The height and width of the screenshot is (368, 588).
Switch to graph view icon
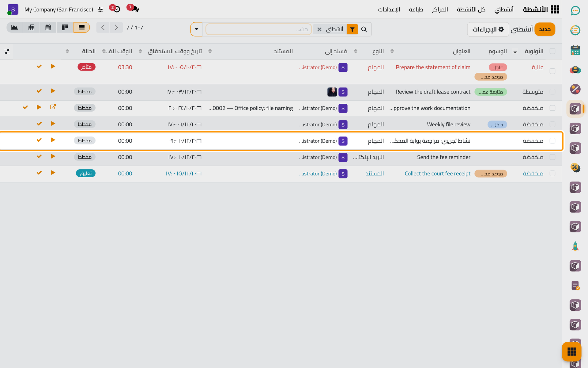(x=15, y=28)
